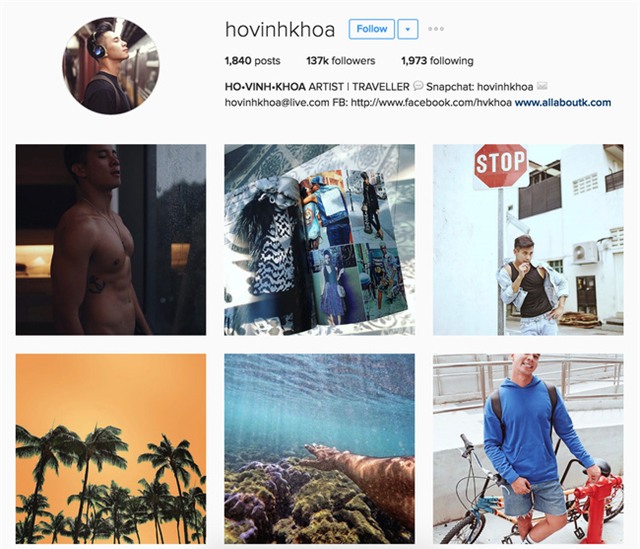View the 1,973 following list

pyautogui.click(x=437, y=61)
